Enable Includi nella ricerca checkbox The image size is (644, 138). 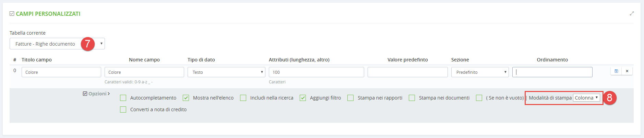[243, 98]
